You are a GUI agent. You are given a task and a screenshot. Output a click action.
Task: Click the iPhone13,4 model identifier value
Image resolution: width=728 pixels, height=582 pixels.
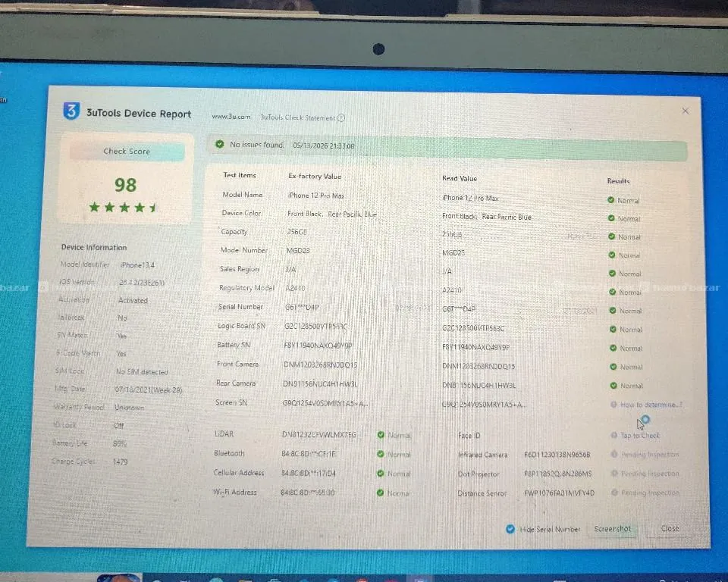tap(137, 265)
